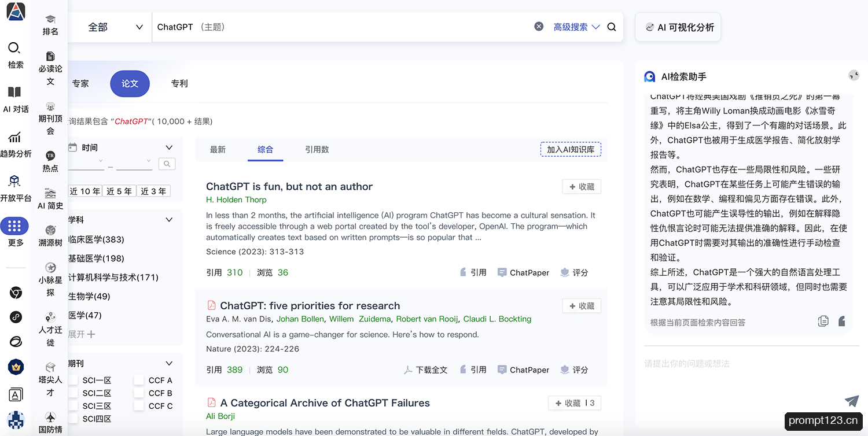868x436 pixels.
Task: Check the SCI一区 checkbox
Action: tap(73, 380)
